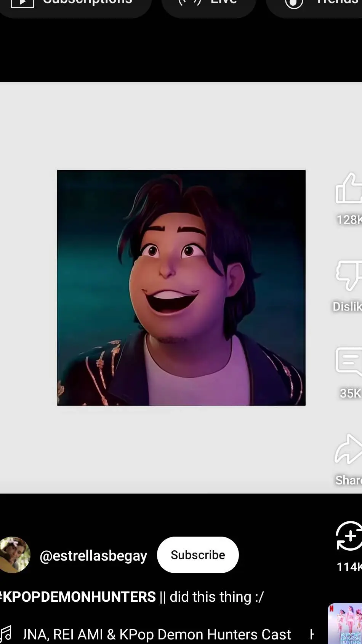Viewport: 362px width, 644px height.
Task: Open the @estrellasbegay channel handle
Action: coord(93,556)
